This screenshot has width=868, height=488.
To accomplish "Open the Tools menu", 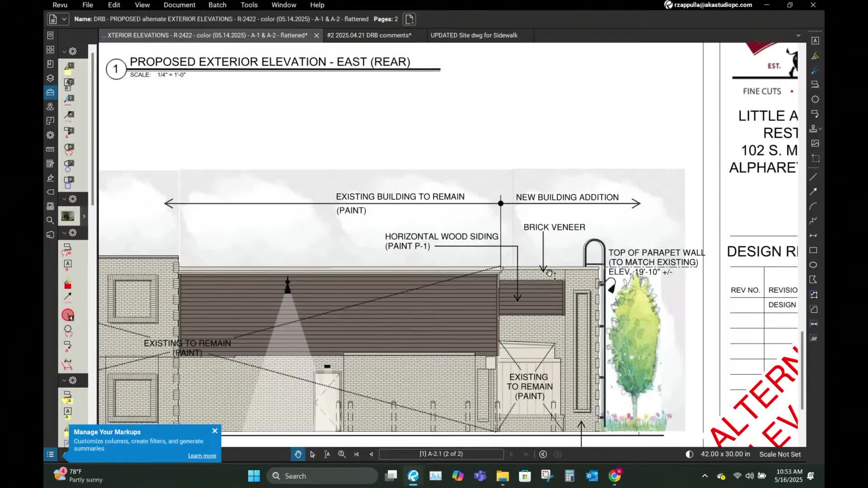I will pos(249,5).
